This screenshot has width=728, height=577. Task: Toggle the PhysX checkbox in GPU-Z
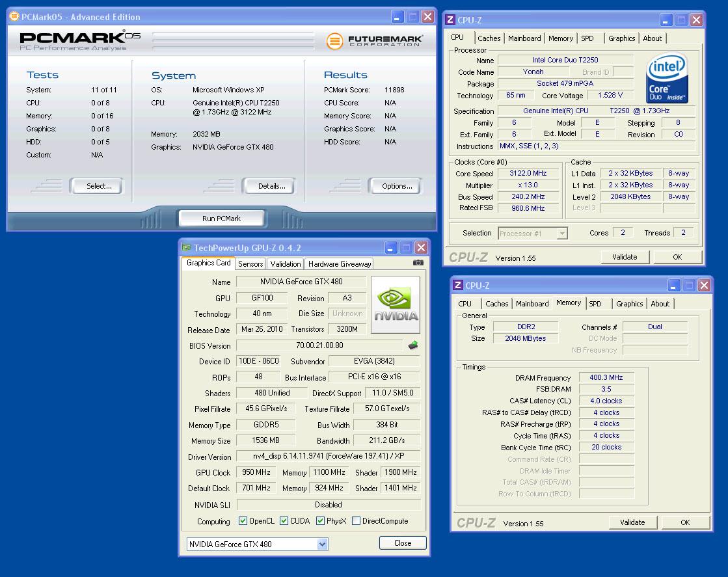coord(320,521)
